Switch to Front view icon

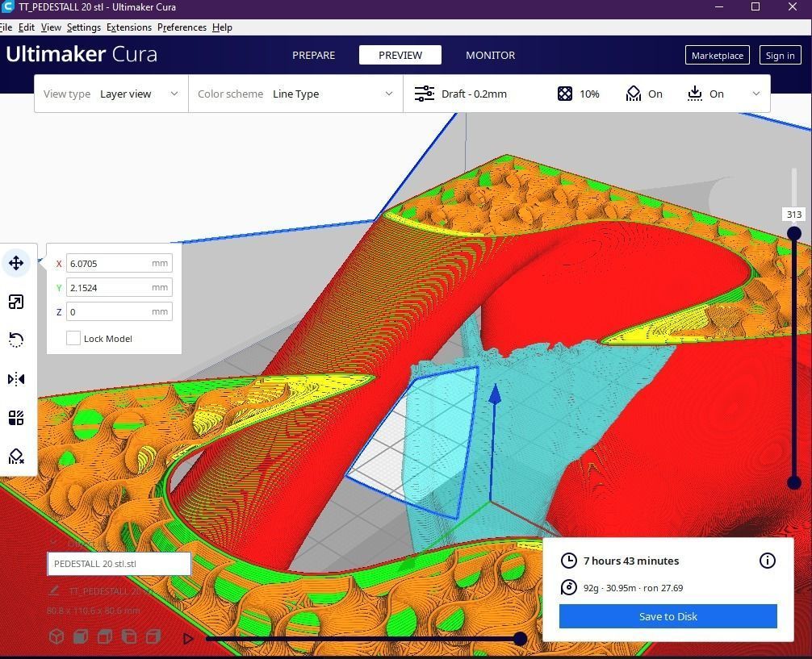[x=81, y=636]
